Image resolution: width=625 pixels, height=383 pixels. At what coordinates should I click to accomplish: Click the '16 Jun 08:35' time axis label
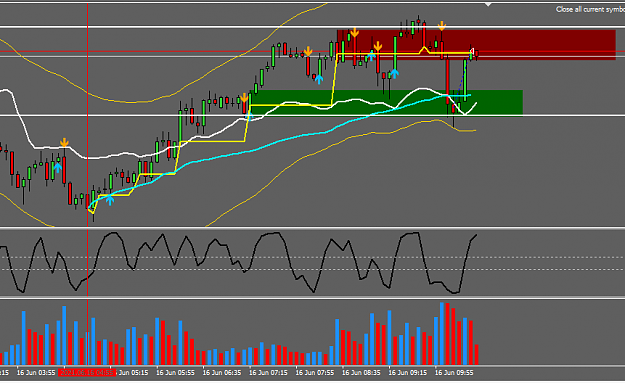361,373
